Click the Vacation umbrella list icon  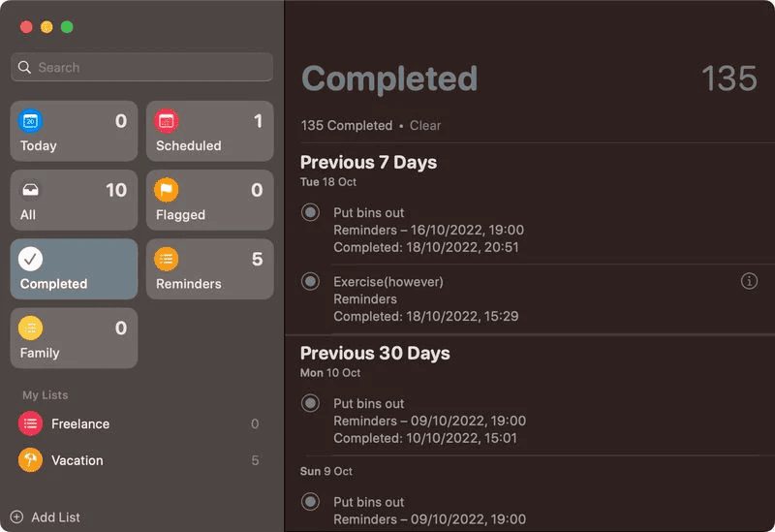click(x=30, y=460)
